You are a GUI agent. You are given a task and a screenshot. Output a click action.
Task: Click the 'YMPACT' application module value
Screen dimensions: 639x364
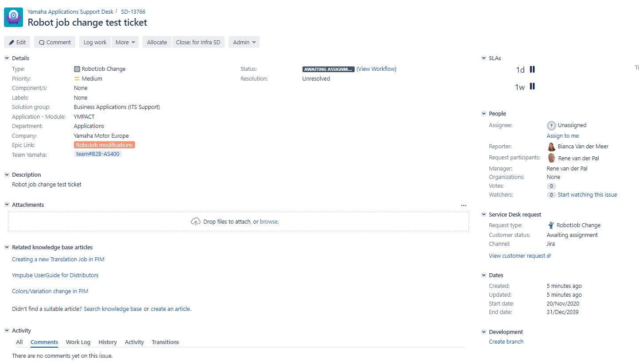pyautogui.click(x=84, y=117)
